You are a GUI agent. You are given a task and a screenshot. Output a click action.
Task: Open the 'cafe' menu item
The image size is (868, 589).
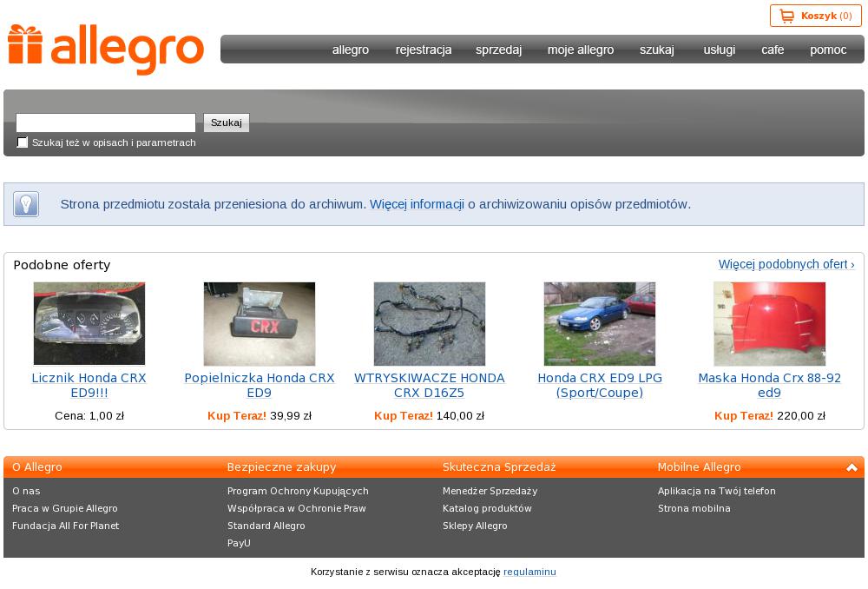coord(773,50)
